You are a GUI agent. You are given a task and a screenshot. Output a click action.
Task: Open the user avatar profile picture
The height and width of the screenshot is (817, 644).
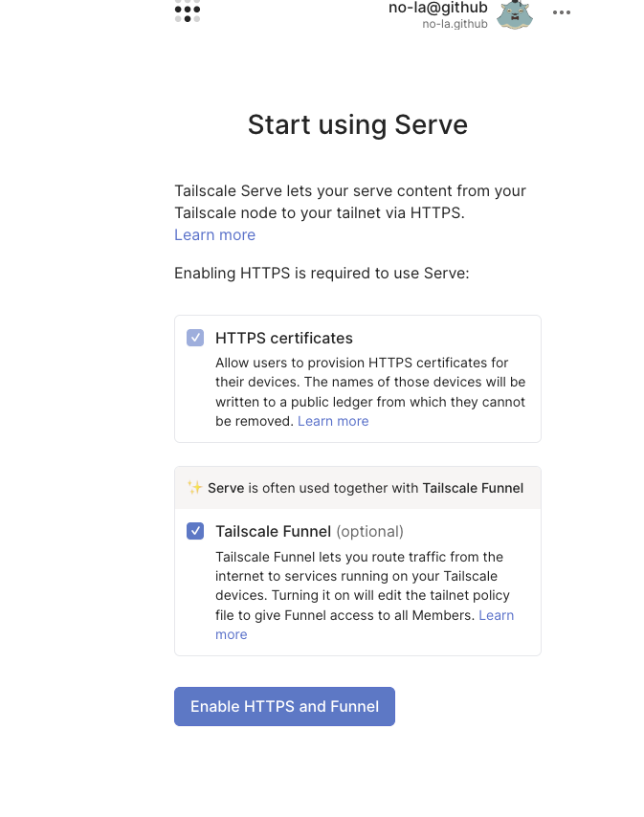(514, 14)
